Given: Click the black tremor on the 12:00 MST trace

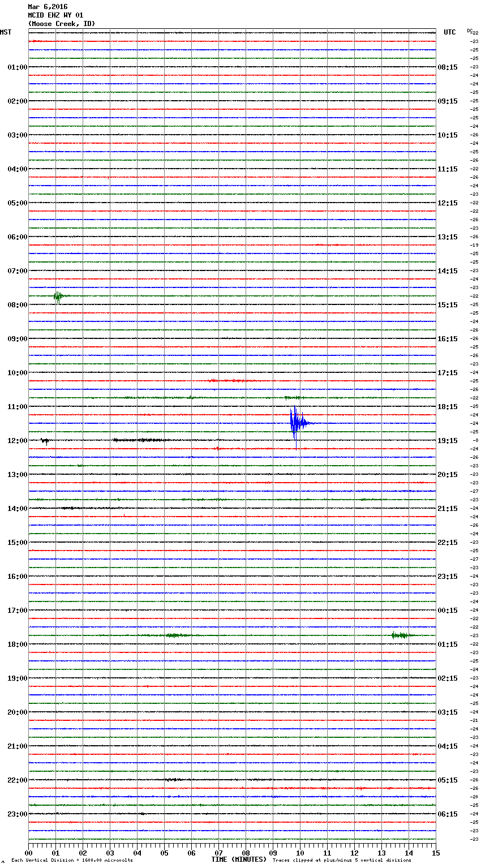Looking at the screenshot, I should (141, 440).
